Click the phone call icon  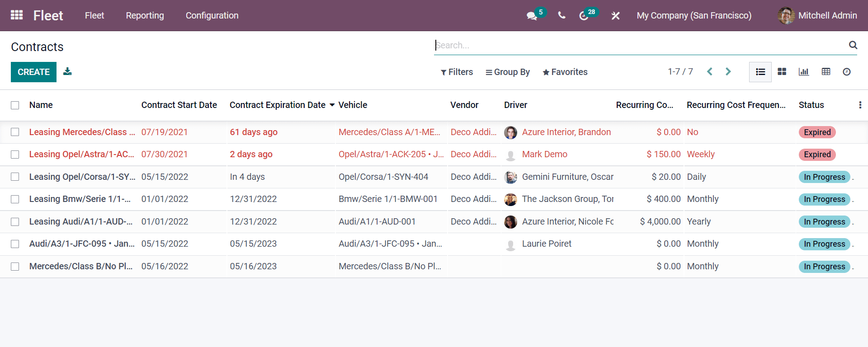561,15
